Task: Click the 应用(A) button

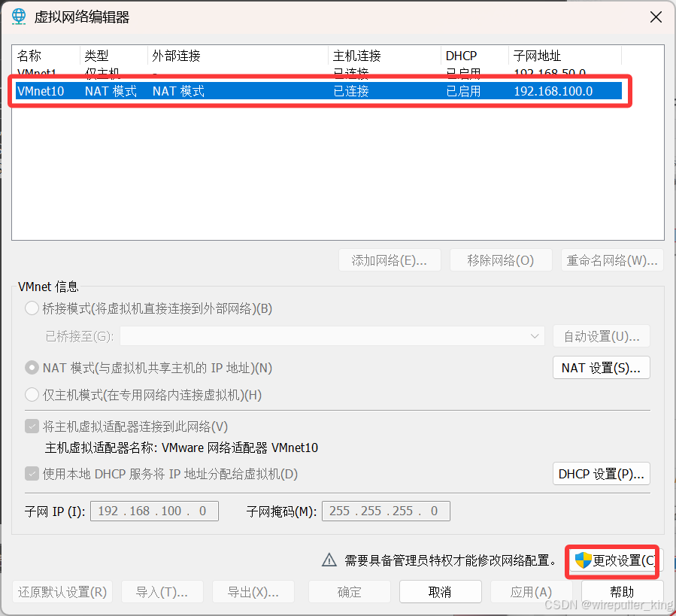Action: click(x=531, y=592)
